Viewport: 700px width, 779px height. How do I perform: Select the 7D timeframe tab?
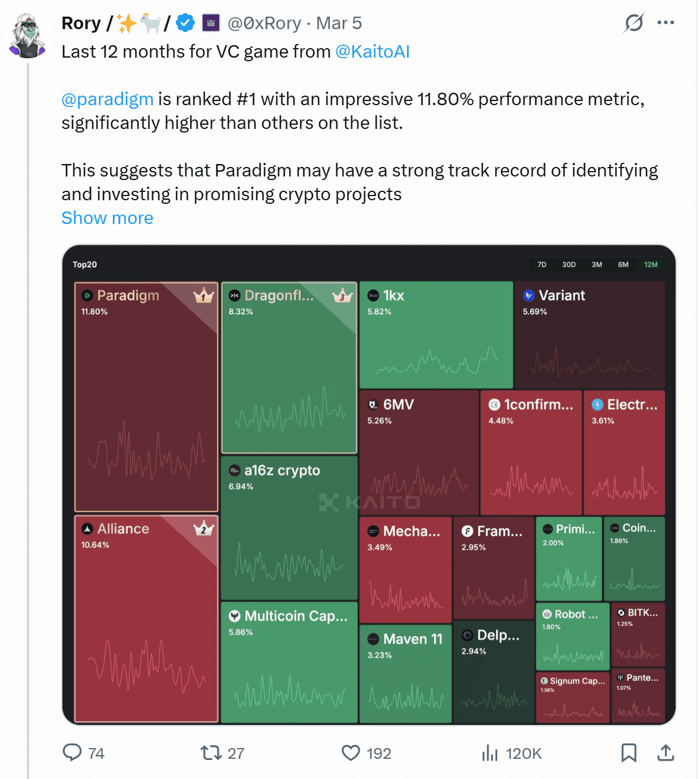coord(542,264)
